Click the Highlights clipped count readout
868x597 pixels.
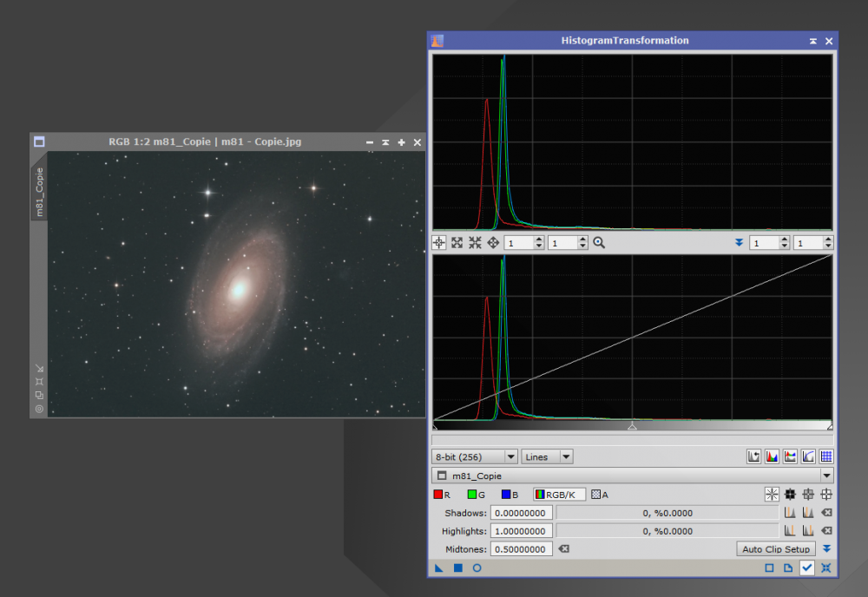coord(667,530)
